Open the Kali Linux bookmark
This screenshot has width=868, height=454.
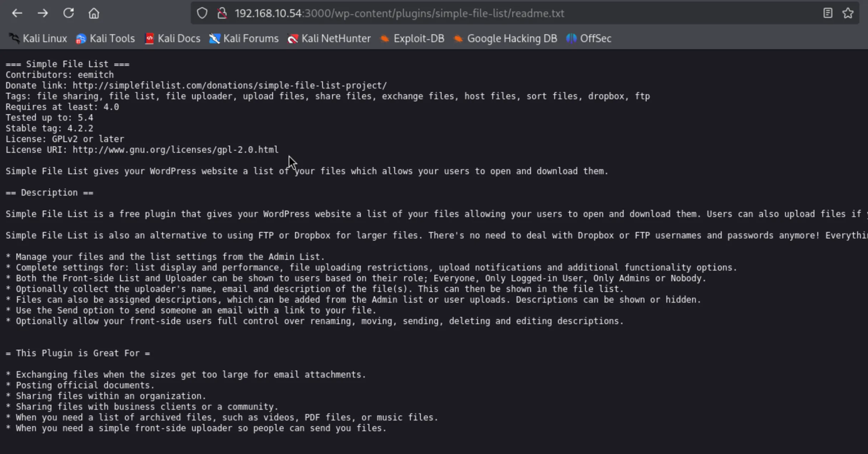38,39
